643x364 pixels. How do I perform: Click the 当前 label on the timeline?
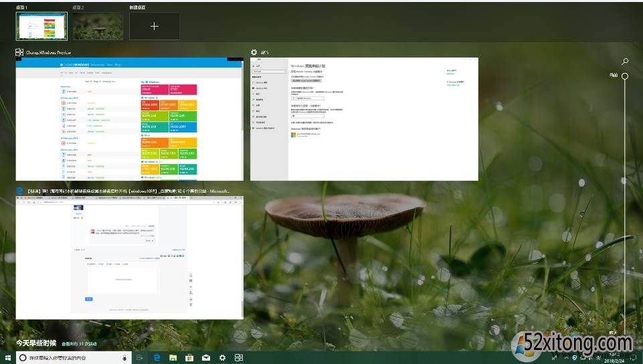coord(614,75)
